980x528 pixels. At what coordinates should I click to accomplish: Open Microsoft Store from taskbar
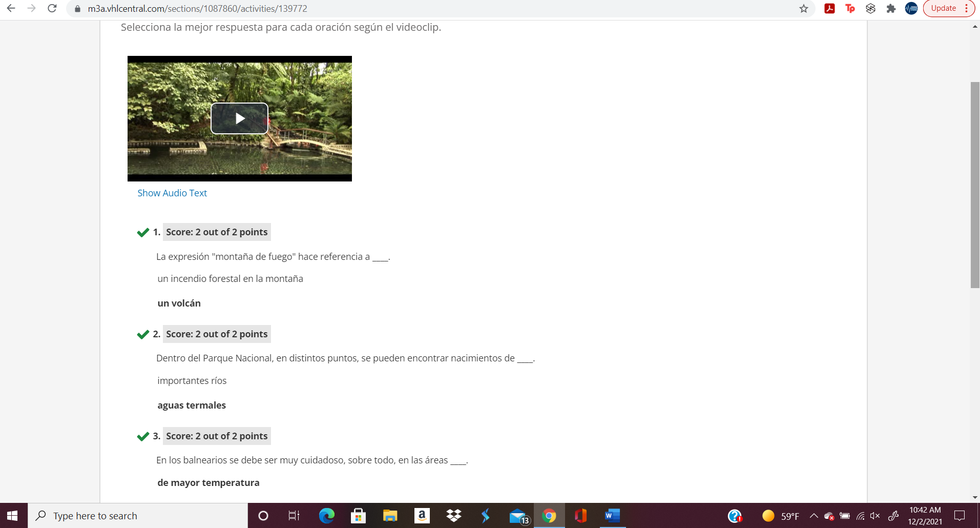point(358,516)
